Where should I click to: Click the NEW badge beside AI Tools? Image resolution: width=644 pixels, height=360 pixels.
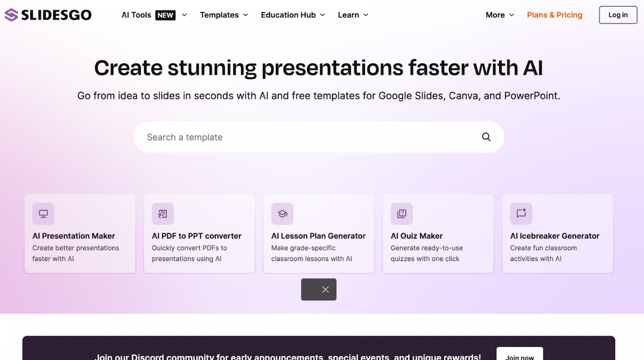(166, 15)
